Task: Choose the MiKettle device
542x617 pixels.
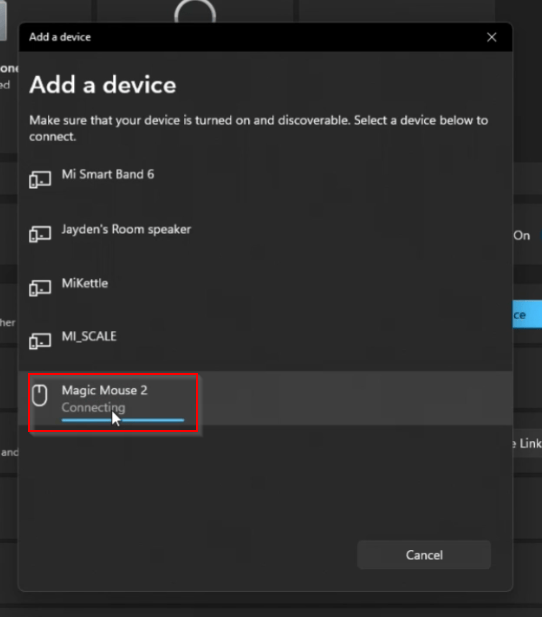Action: tap(266, 288)
